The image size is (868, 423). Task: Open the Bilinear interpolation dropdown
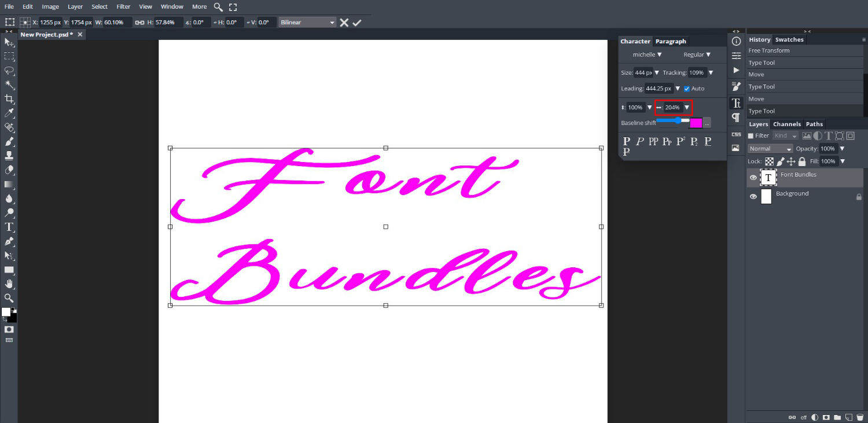pyautogui.click(x=307, y=23)
